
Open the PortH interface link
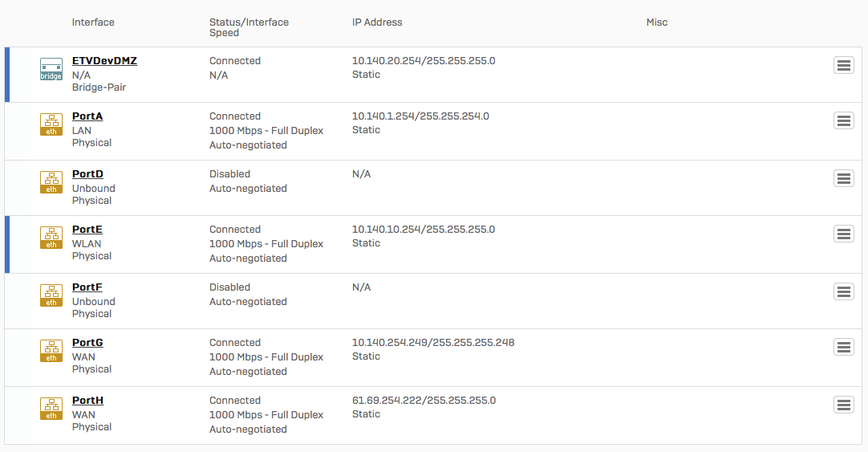click(x=87, y=401)
